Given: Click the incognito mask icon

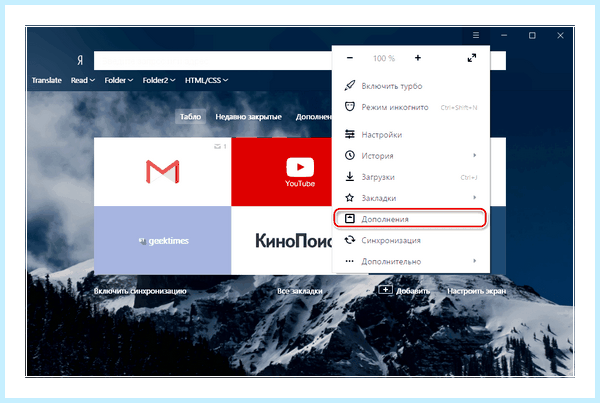Looking at the screenshot, I should 349,106.
